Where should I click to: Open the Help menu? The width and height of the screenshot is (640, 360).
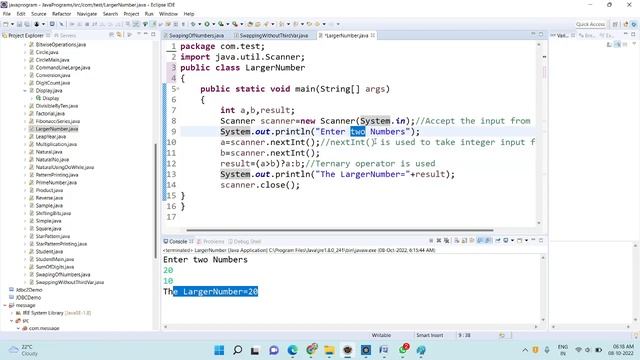tap(189, 14)
